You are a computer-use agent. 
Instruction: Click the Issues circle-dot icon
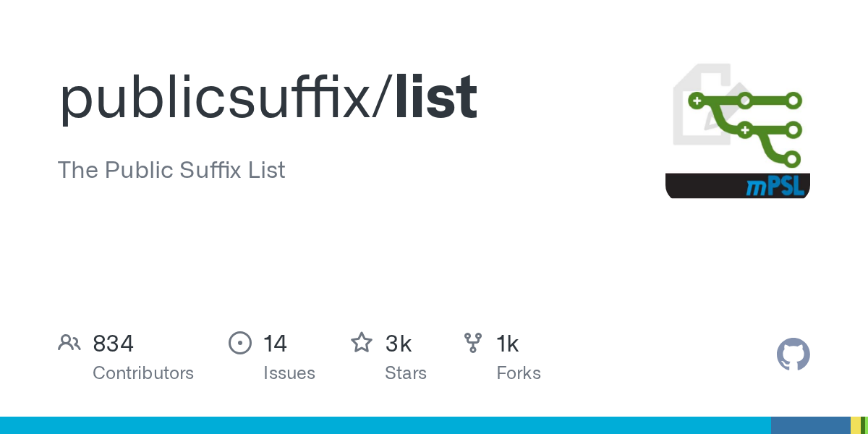point(239,343)
